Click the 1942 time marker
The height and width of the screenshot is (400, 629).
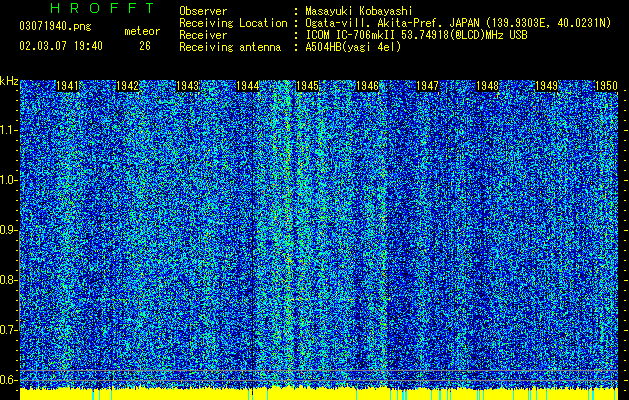127,86
